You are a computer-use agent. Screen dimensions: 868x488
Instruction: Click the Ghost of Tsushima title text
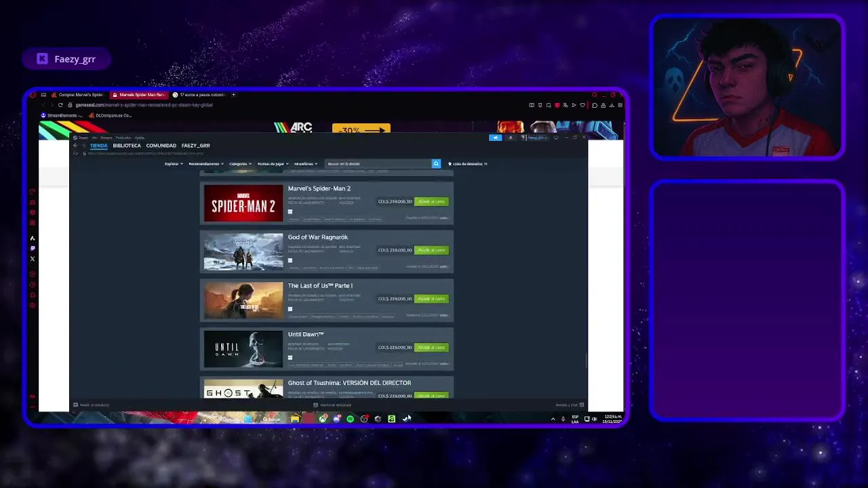[x=349, y=383]
